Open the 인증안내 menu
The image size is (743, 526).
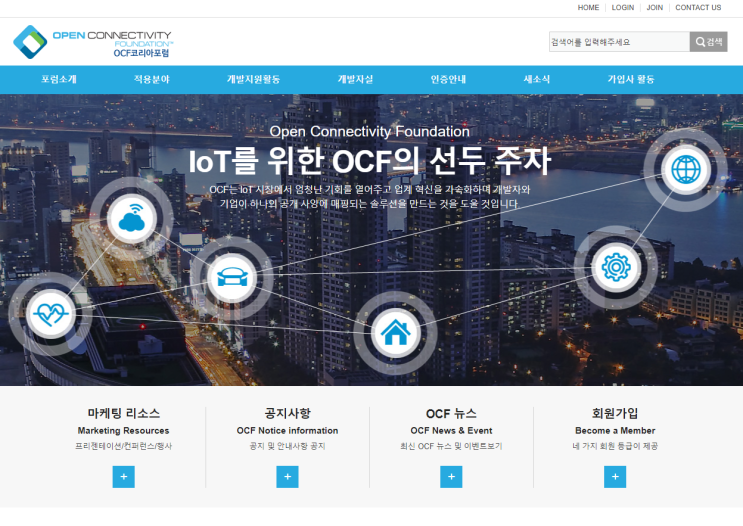448,79
